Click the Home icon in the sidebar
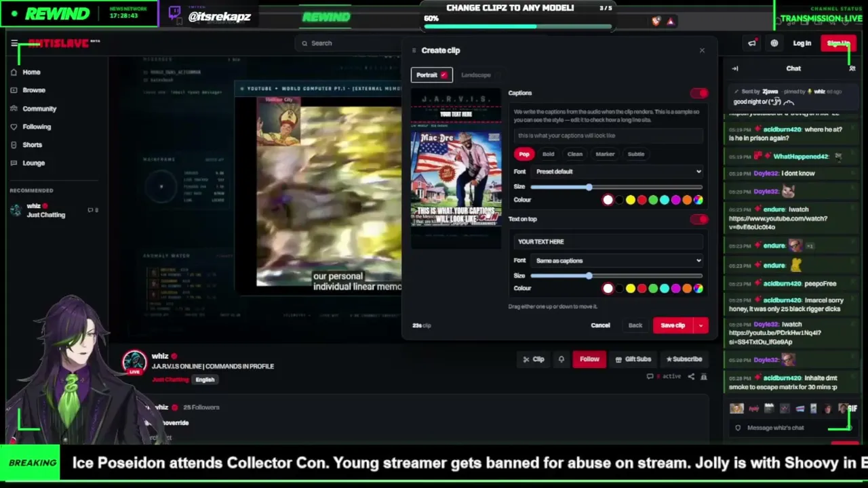868x488 pixels. point(14,72)
